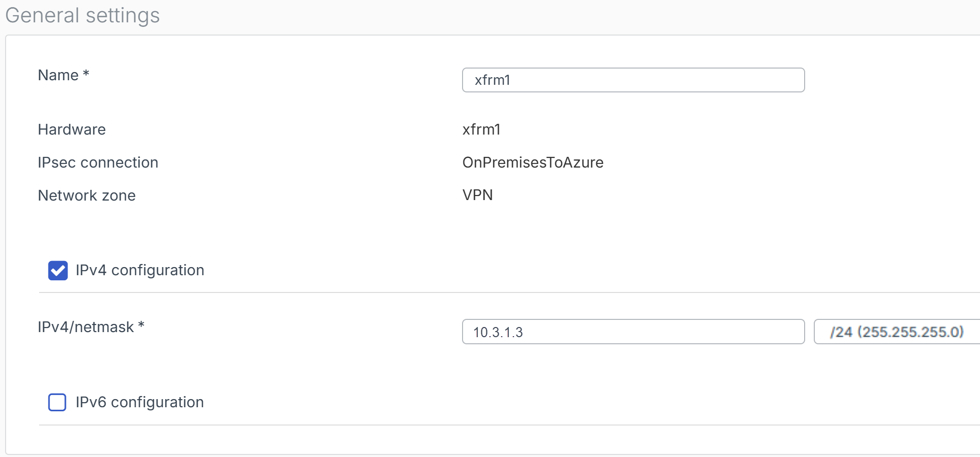
Task: Click the IPv6 configuration label text
Action: point(140,402)
